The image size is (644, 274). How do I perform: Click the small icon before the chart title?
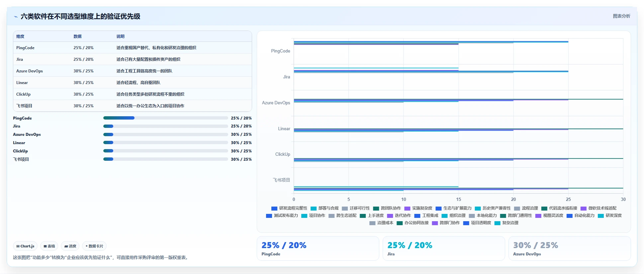16,17
